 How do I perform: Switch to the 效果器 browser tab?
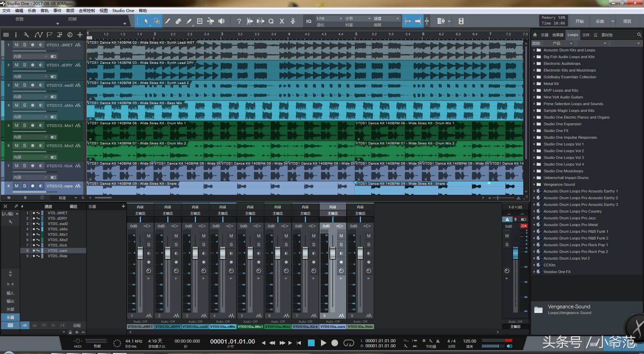(558, 35)
